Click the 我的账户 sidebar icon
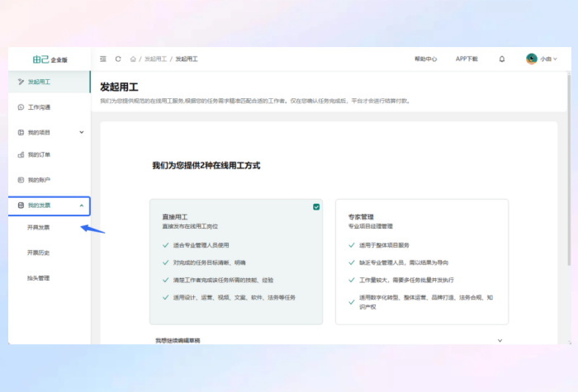This screenshot has height=392, width=578. 21,180
